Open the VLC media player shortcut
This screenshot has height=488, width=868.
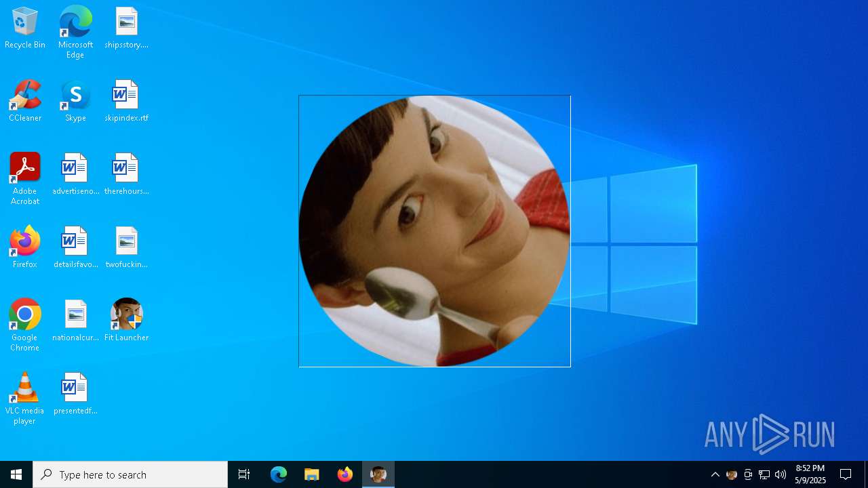click(25, 399)
